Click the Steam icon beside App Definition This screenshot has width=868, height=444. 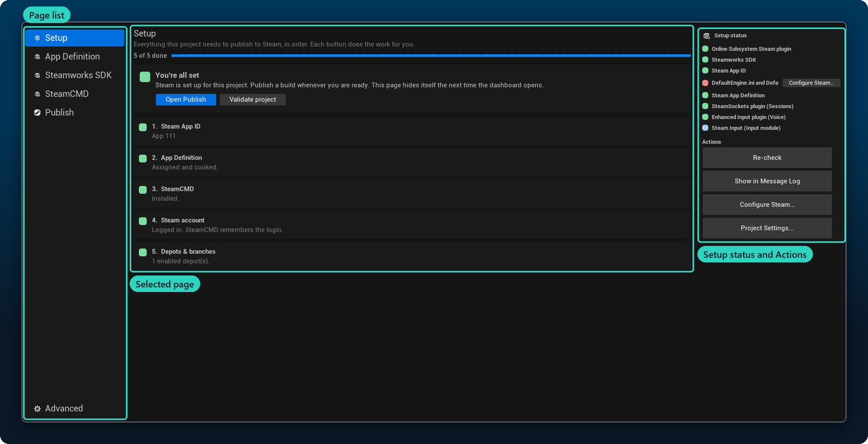click(37, 56)
